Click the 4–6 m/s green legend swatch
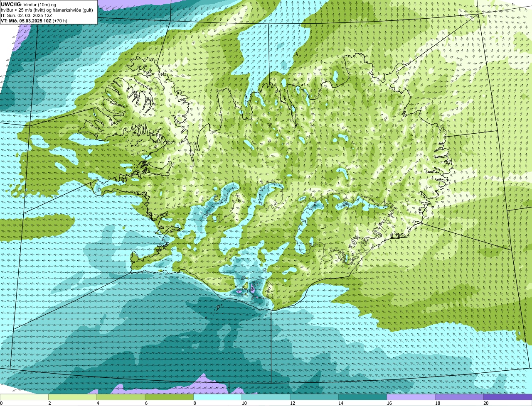Image resolution: width=532 pixels, height=406 pixels. (x=121, y=397)
